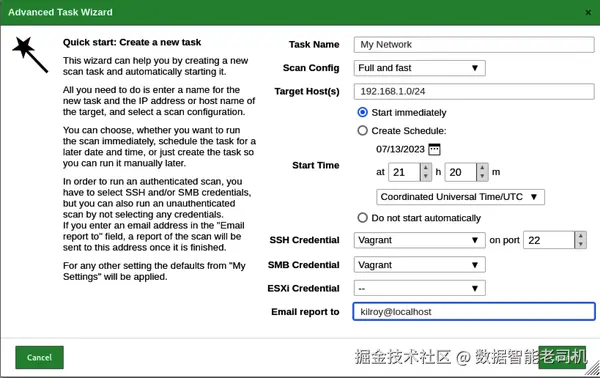Viewport: 600px width, 378px height.
Task: Click the minutes field showing 20
Action: coord(461,172)
